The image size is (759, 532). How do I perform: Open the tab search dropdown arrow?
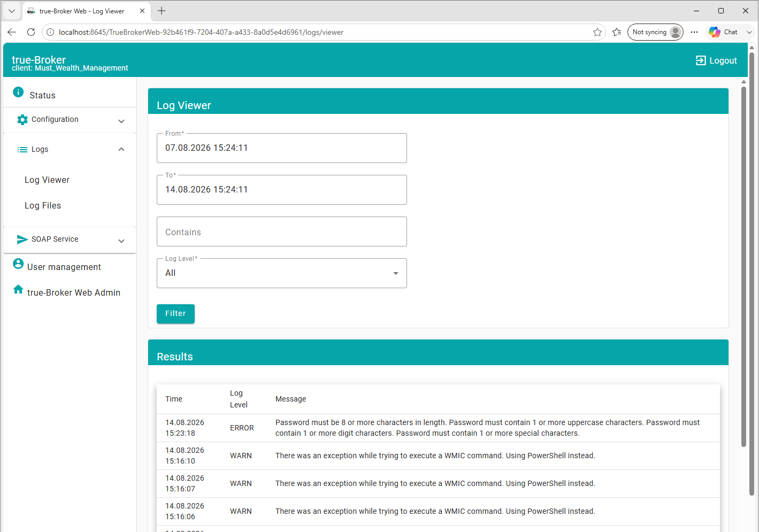click(12, 11)
